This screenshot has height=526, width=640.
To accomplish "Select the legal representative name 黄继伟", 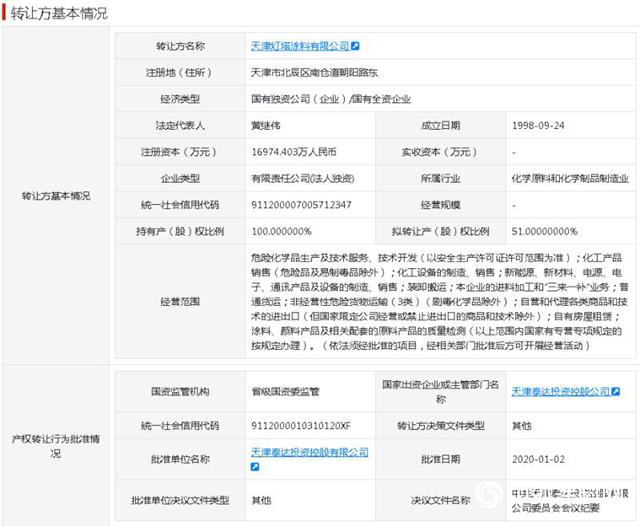I will coord(266,125).
